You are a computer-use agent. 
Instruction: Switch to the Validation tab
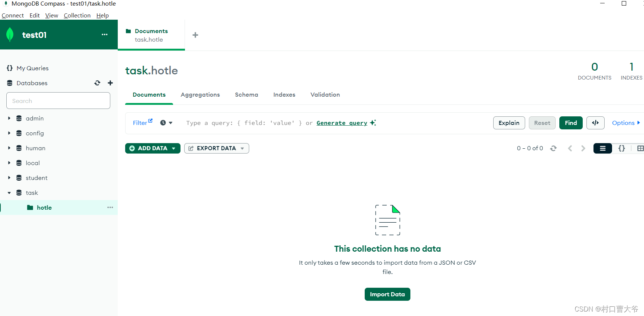(325, 95)
